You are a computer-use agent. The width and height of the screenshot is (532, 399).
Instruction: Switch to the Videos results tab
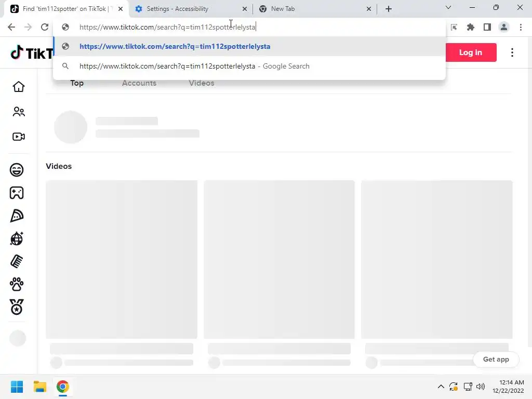[202, 83]
